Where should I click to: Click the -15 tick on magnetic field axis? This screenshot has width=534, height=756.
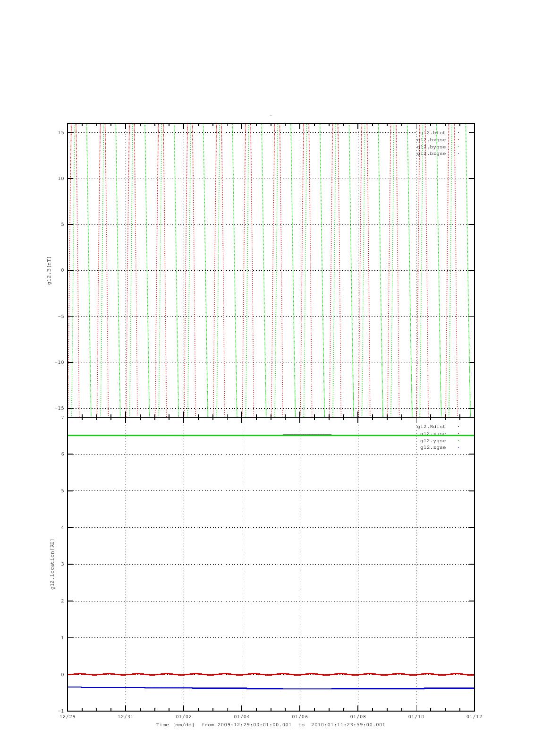[59, 408]
